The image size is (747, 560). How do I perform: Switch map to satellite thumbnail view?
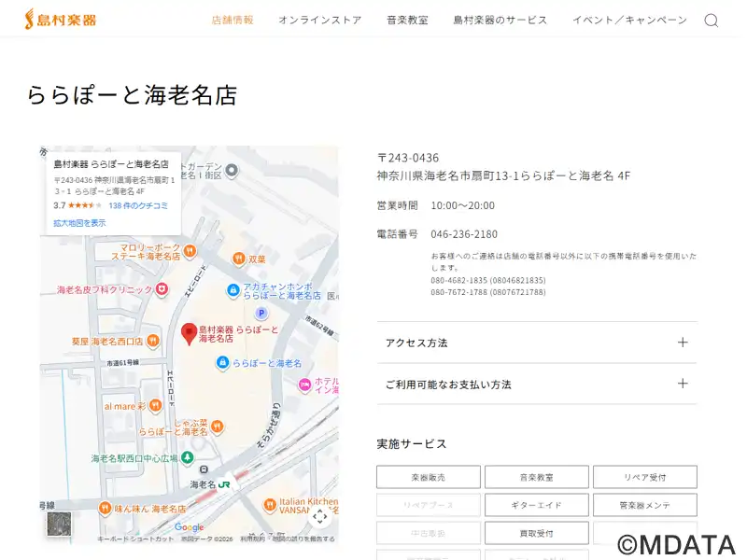tap(59, 524)
